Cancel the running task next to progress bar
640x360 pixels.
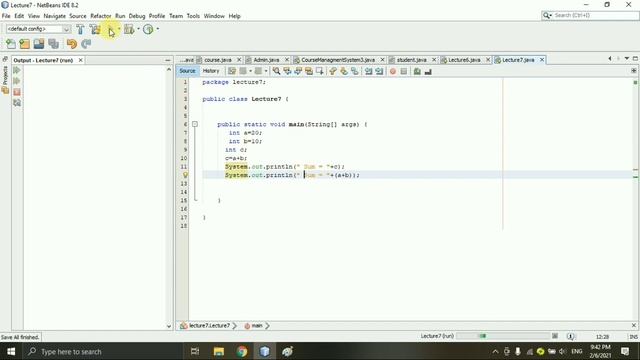point(555,336)
